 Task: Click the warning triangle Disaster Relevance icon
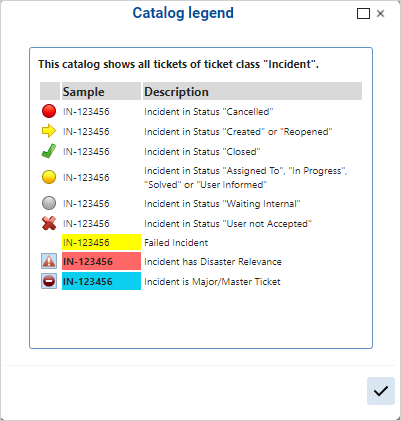[x=49, y=261]
